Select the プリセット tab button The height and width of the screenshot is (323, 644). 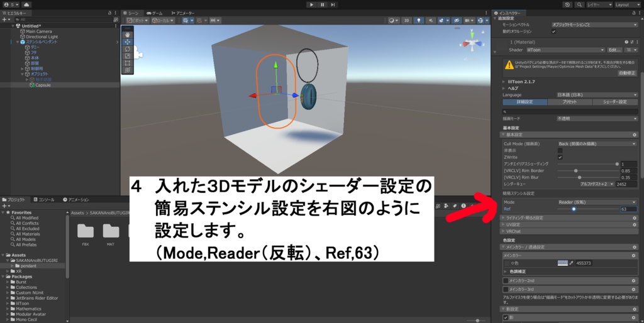coord(570,102)
